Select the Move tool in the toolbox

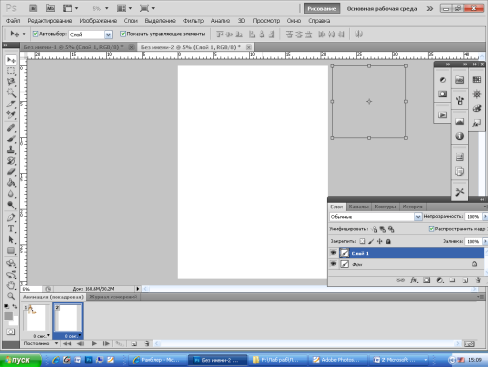[11, 60]
